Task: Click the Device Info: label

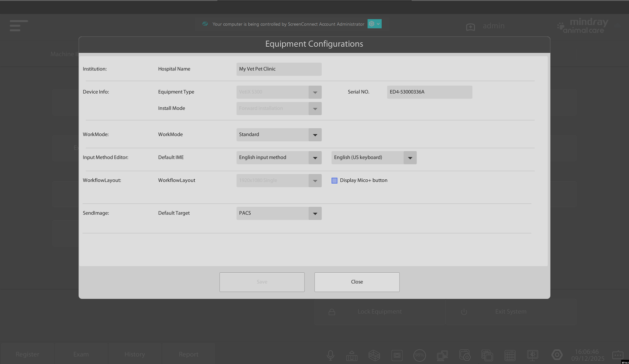Action: tap(96, 92)
